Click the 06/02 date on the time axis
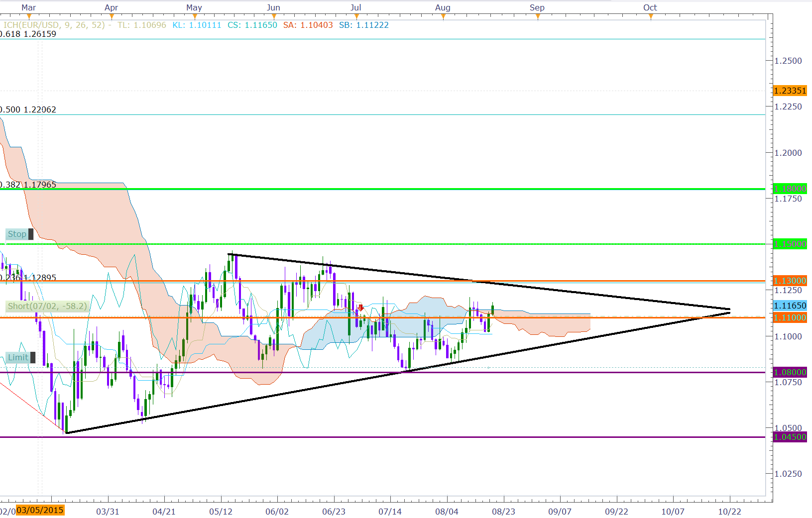This screenshot has height=518, width=812. pos(277,512)
